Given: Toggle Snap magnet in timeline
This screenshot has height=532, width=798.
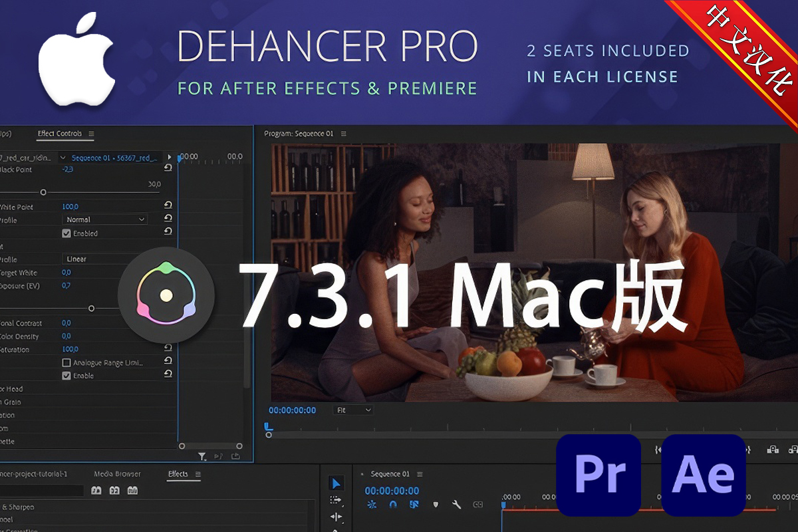Looking at the screenshot, I should (393, 505).
